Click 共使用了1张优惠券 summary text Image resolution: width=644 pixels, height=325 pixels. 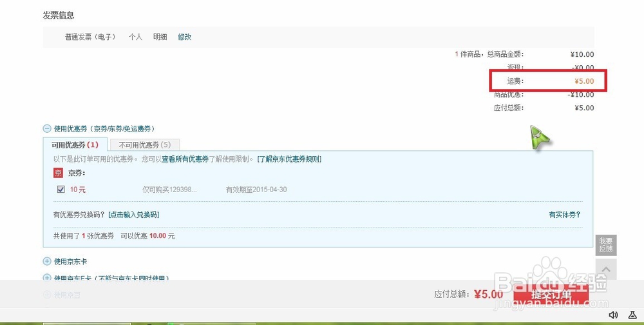[x=84, y=236]
